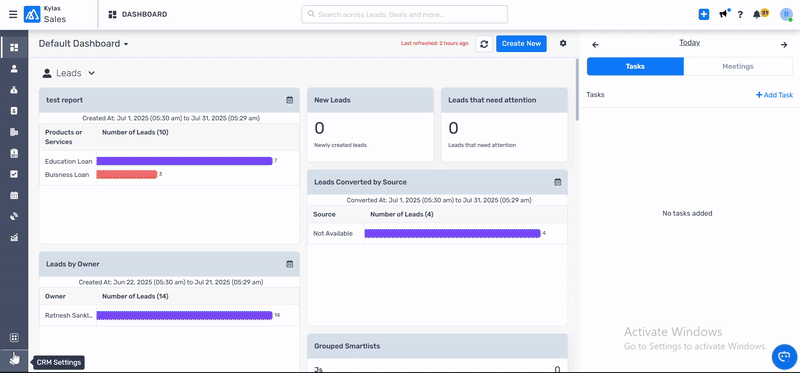Open the help question mark icon
The height and width of the screenshot is (373, 800).
click(x=740, y=14)
